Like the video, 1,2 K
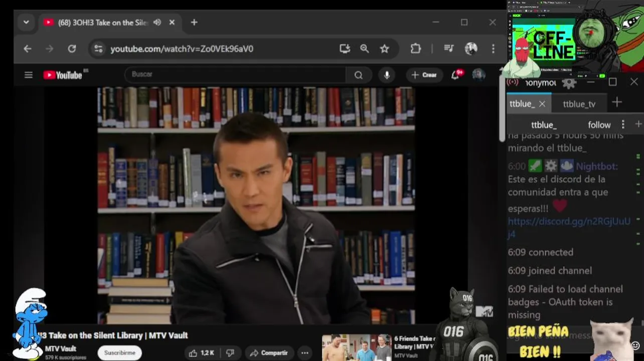Screen dimensions: 644x361 [x=202, y=353]
